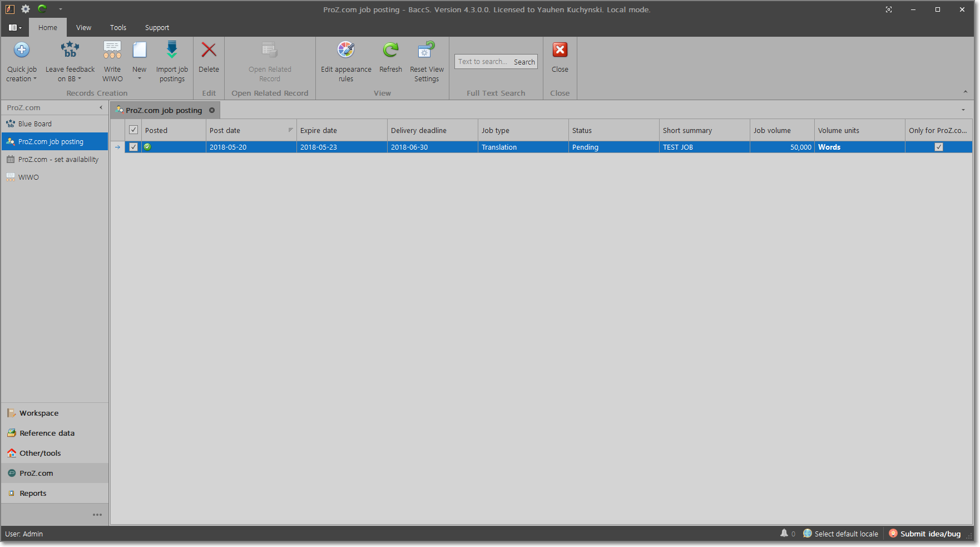This screenshot has height=547, width=980.
Task: Click Leave feedback on BB icon
Action: 70,50
